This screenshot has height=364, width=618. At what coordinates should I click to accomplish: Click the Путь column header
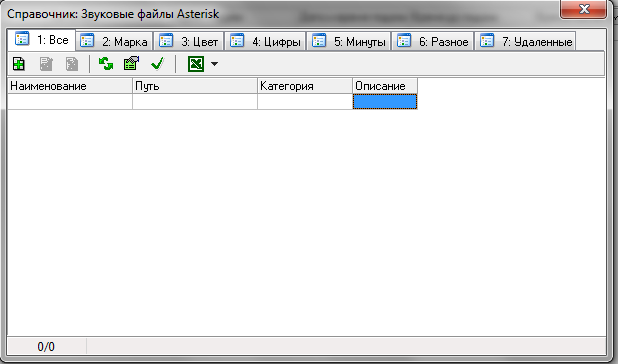tap(195, 86)
